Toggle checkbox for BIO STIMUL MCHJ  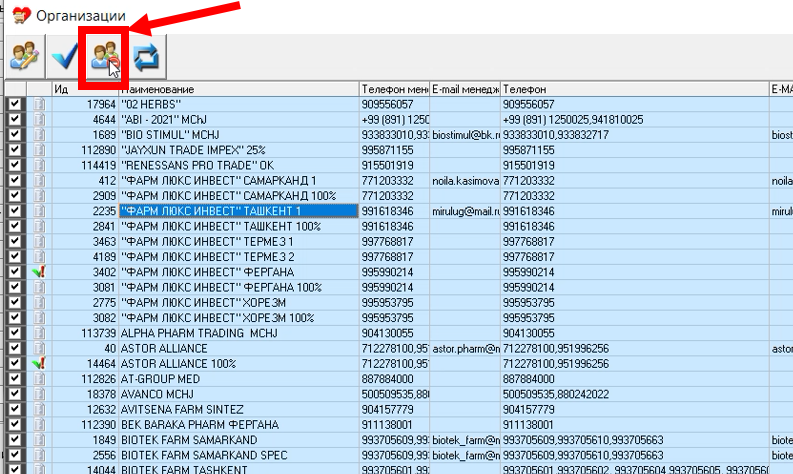[15, 135]
